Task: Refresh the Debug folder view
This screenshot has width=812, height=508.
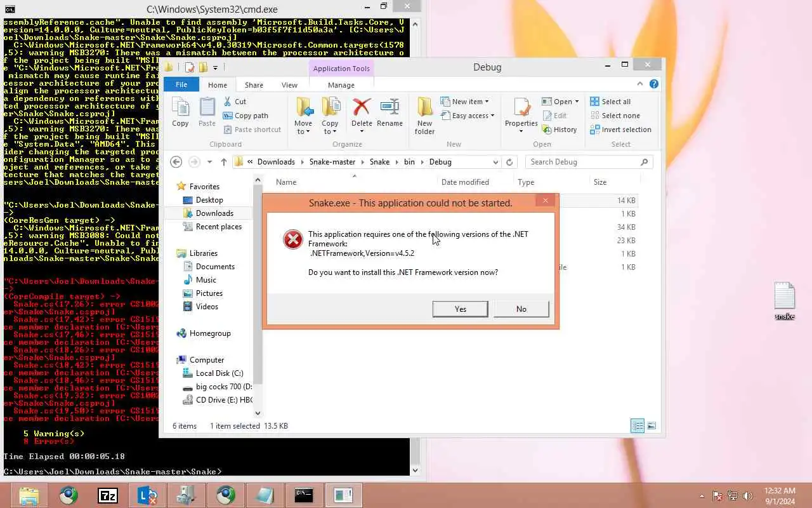Action: [509, 162]
